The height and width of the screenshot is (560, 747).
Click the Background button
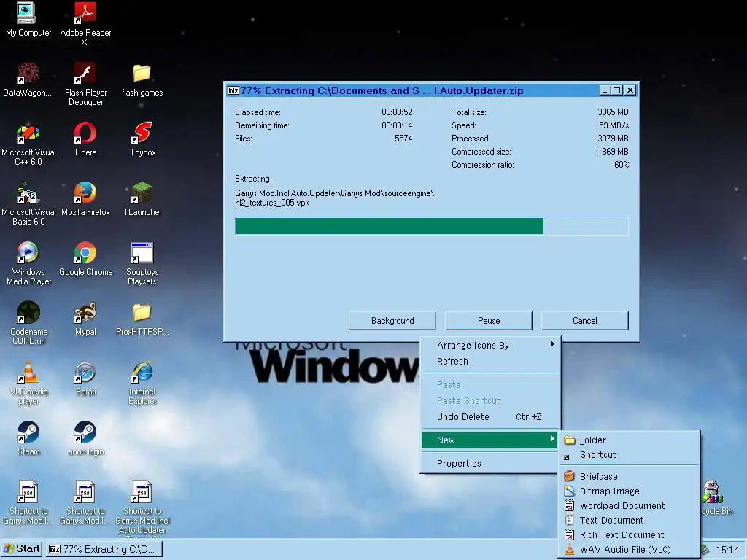coord(392,321)
